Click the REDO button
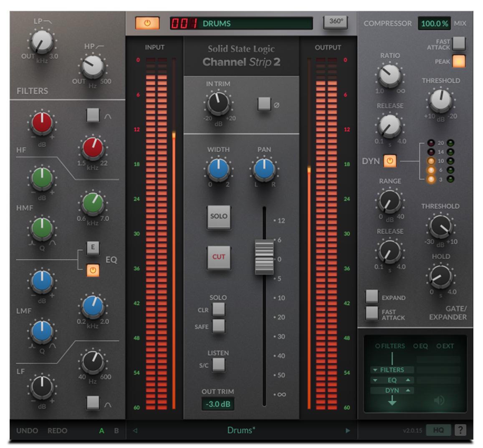 [x=57, y=431]
